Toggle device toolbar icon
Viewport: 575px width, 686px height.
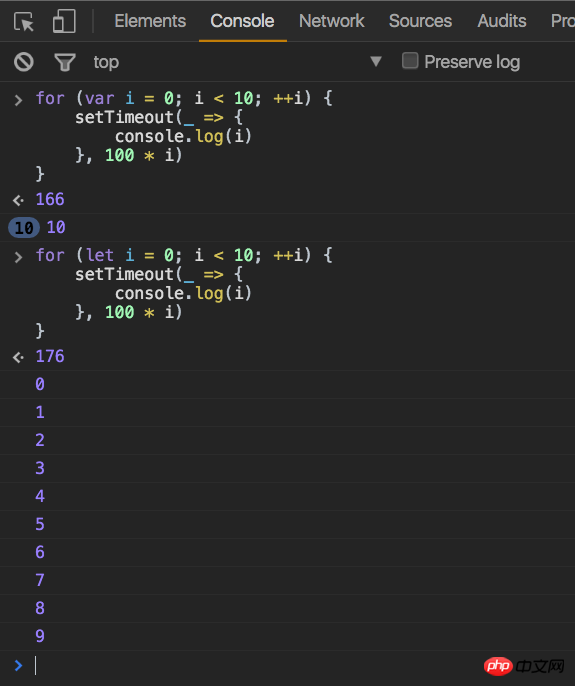[64, 21]
